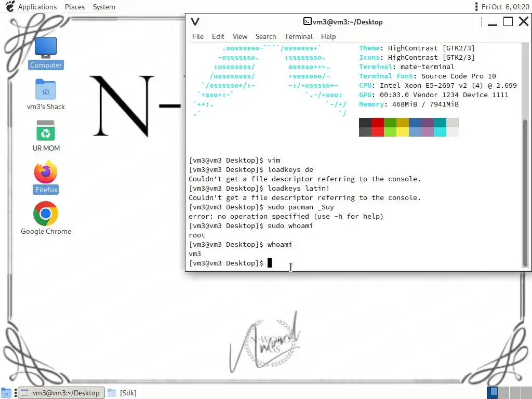This screenshot has height=399, width=532.
Task: Click the terminal window title text
Action: pyautogui.click(x=348, y=22)
